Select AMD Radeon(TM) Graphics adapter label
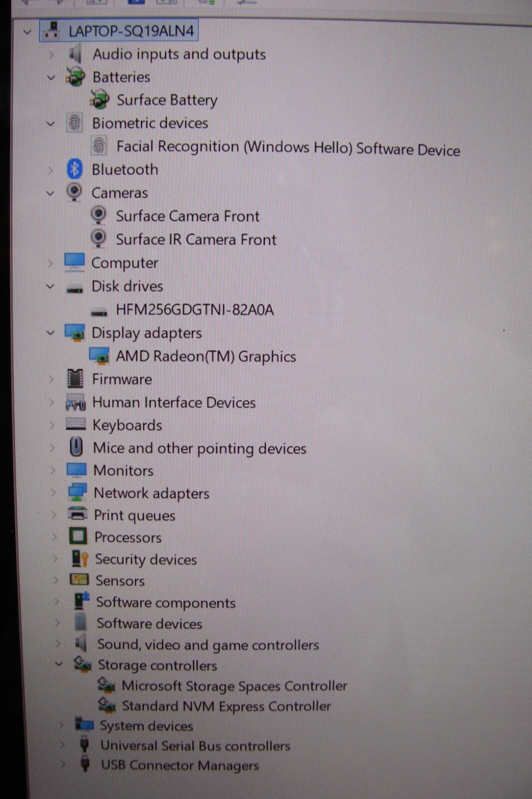 tap(206, 357)
